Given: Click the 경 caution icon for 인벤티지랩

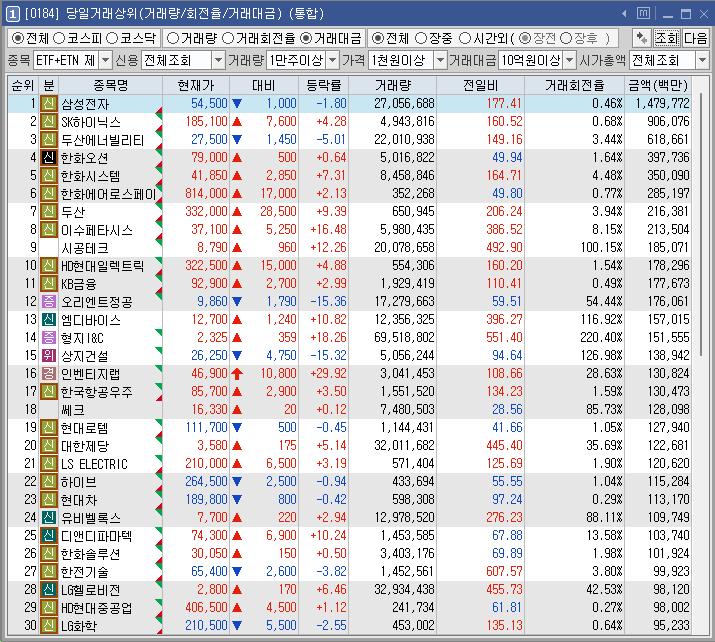Looking at the screenshot, I should (x=49, y=373).
